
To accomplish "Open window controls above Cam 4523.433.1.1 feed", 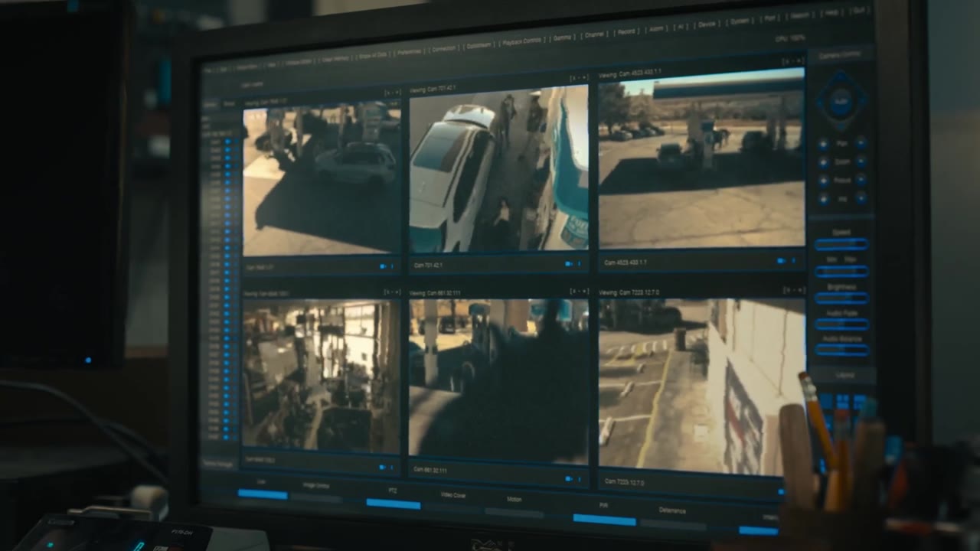I will pyautogui.click(x=793, y=60).
